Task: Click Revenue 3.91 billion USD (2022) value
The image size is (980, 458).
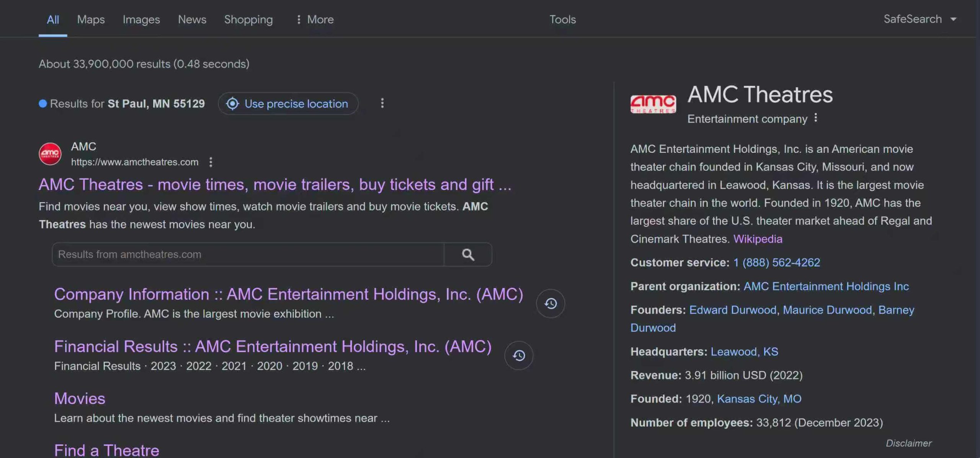Action: click(743, 375)
